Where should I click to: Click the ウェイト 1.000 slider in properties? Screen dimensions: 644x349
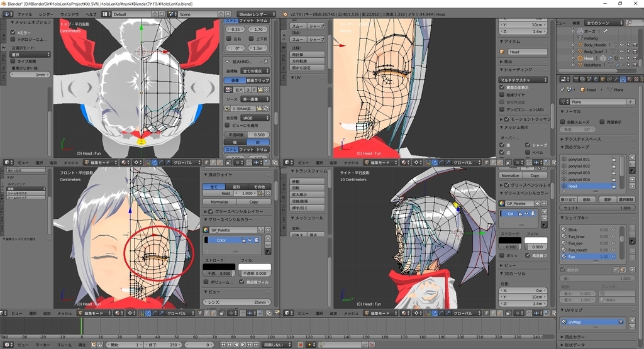pyautogui.click(x=597, y=208)
